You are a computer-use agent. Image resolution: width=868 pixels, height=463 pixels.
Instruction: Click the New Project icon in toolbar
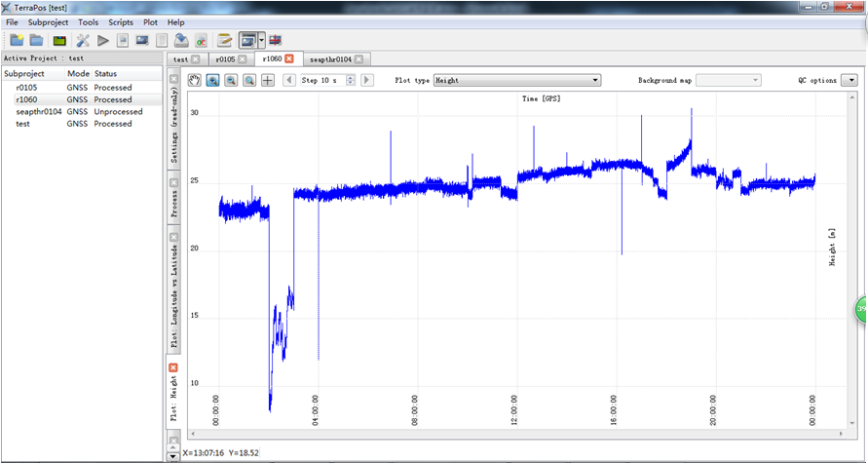pyautogui.click(x=16, y=40)
